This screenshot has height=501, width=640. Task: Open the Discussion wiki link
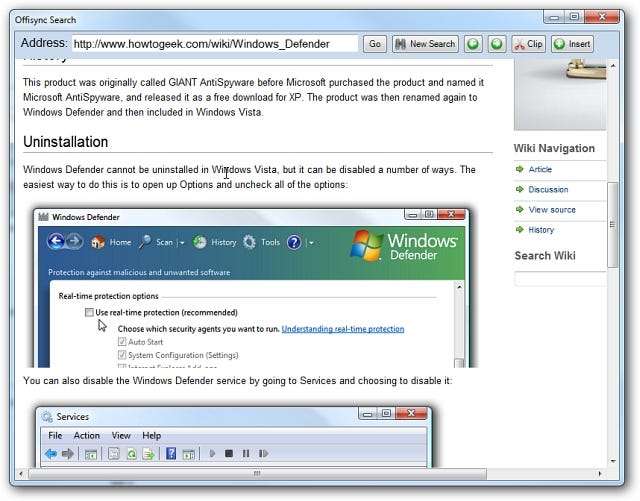coord(548,189)
